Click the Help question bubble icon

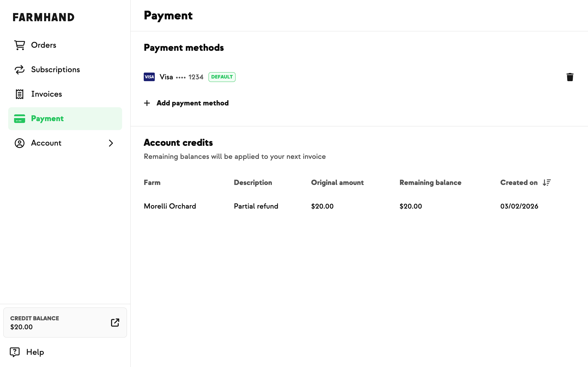coord(14,352)
